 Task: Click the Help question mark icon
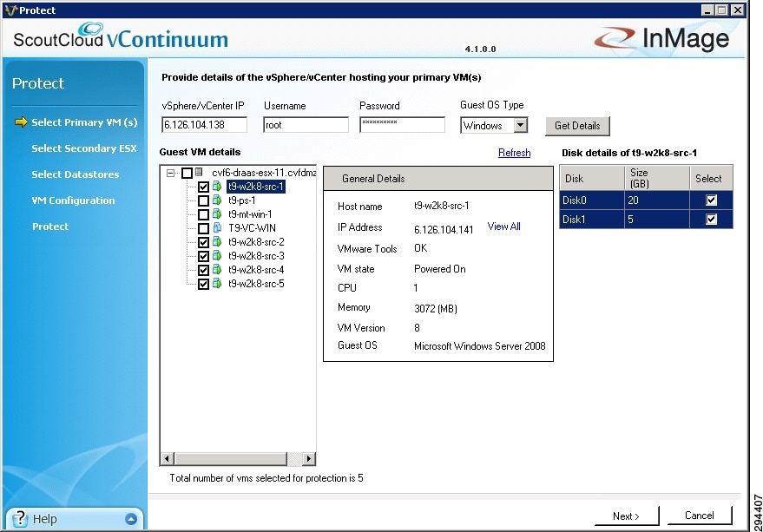click(x=19, y=519)
